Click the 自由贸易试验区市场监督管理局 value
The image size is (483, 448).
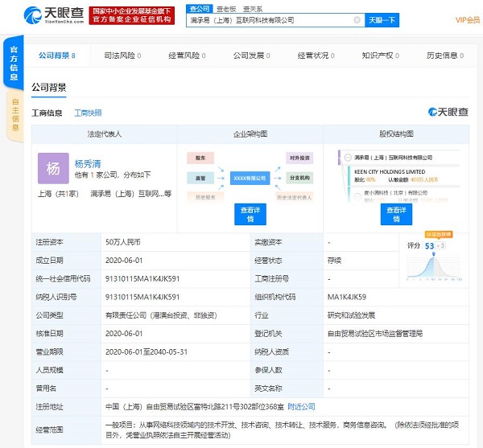[x=375, y=334]
